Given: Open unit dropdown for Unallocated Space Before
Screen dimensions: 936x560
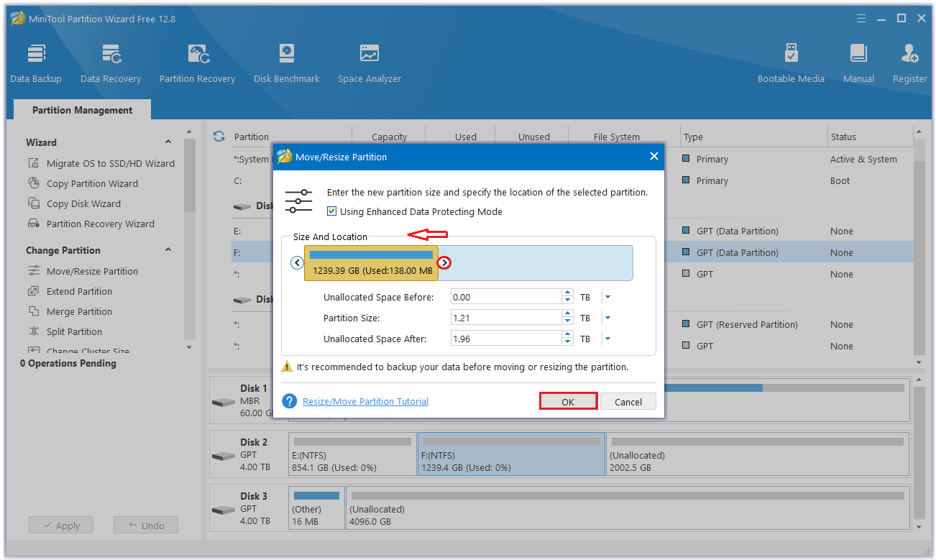Looking at the screenshot, I should [x=607, y=297].
